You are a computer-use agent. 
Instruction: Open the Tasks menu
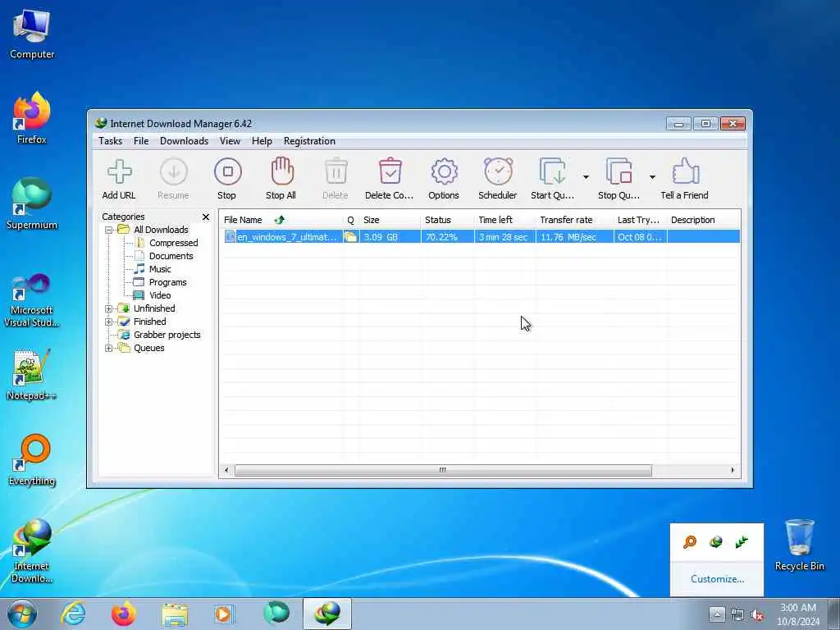[111, 141]
